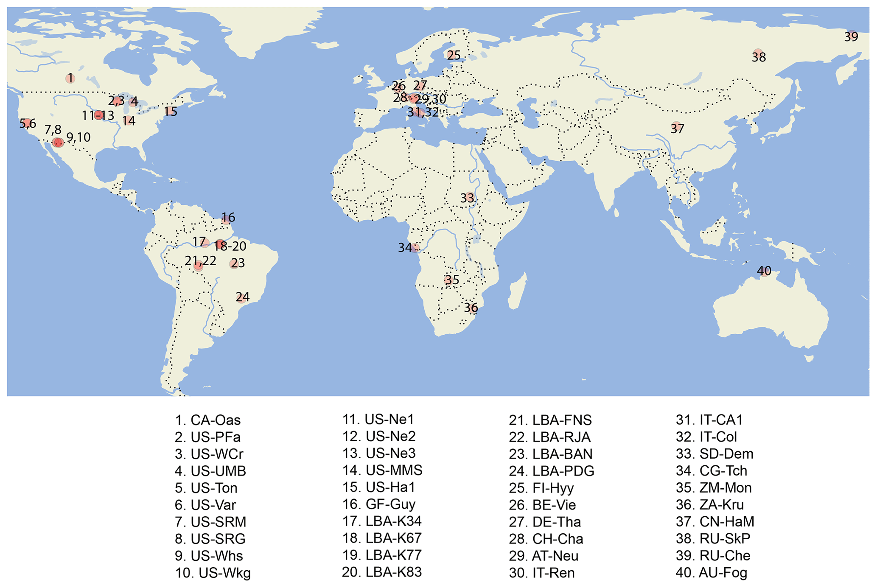The height and width of the screenshot is (588, 877).
Task: Select legend entry 37. CN-HaM
Action: (x=715, y=521)
